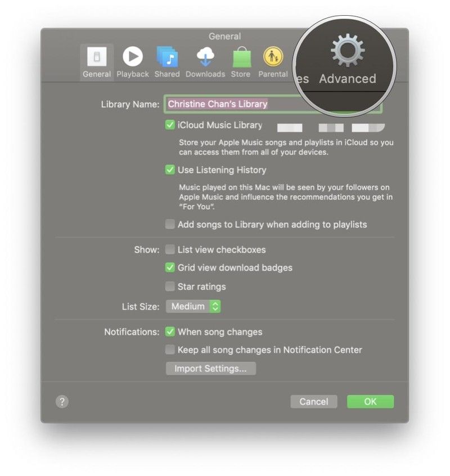
Task: Click into the Library Name text field
Action: tap(273, 104)
